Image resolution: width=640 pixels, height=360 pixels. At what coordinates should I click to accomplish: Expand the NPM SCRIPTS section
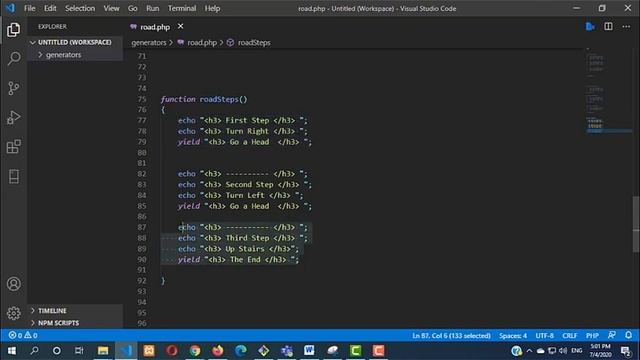[75, 323]
